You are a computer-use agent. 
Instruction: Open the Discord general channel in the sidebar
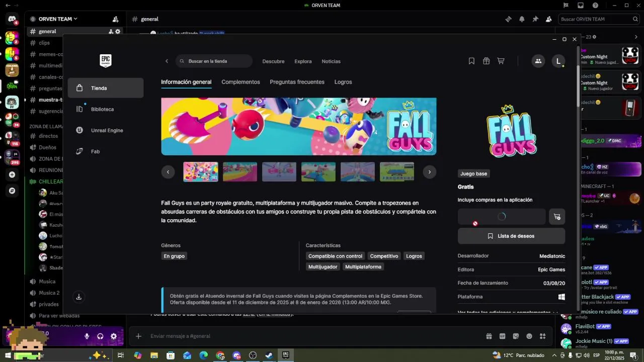click(47, 31)
